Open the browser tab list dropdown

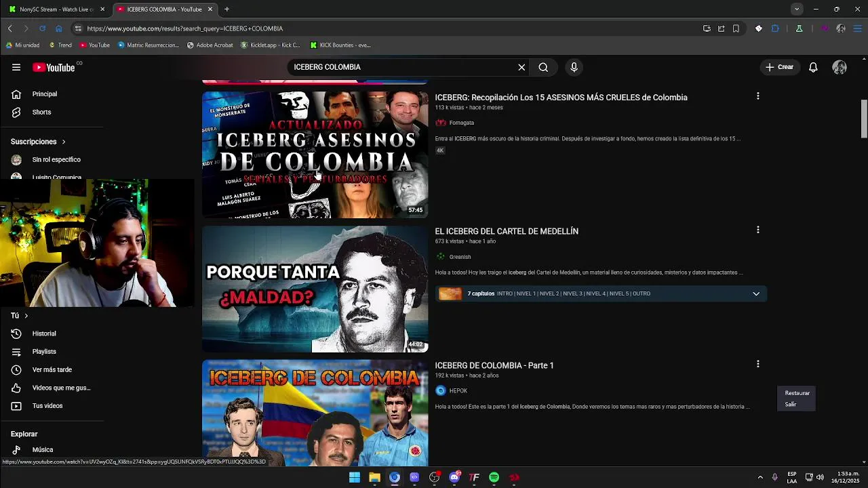coord(797,9)
